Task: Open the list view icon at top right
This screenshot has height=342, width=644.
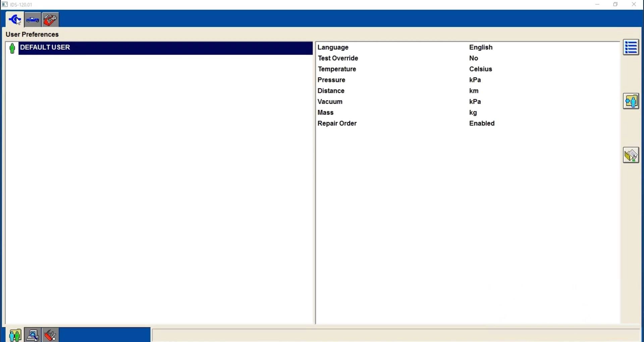Action: pyautogui.click(x=631, y=47)
